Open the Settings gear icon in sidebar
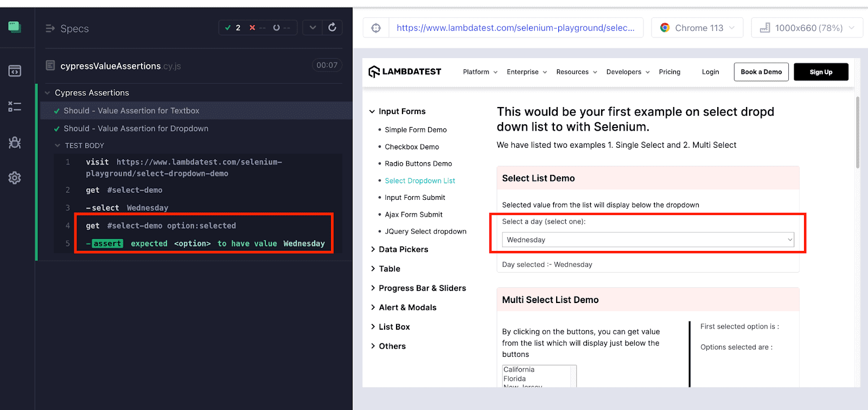 tap(15, 178)
